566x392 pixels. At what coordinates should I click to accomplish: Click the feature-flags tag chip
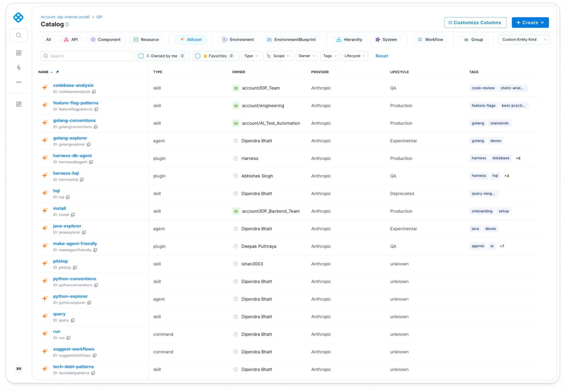(483, 106)
